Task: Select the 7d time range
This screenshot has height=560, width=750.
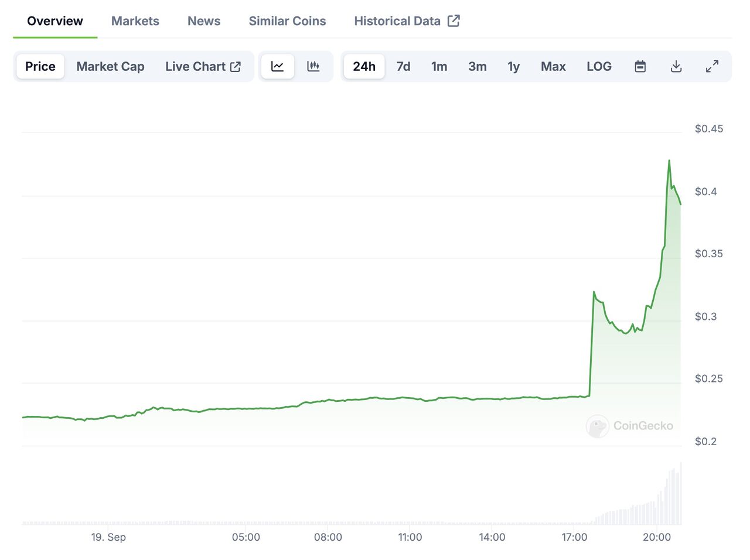Action: point(403,66)
